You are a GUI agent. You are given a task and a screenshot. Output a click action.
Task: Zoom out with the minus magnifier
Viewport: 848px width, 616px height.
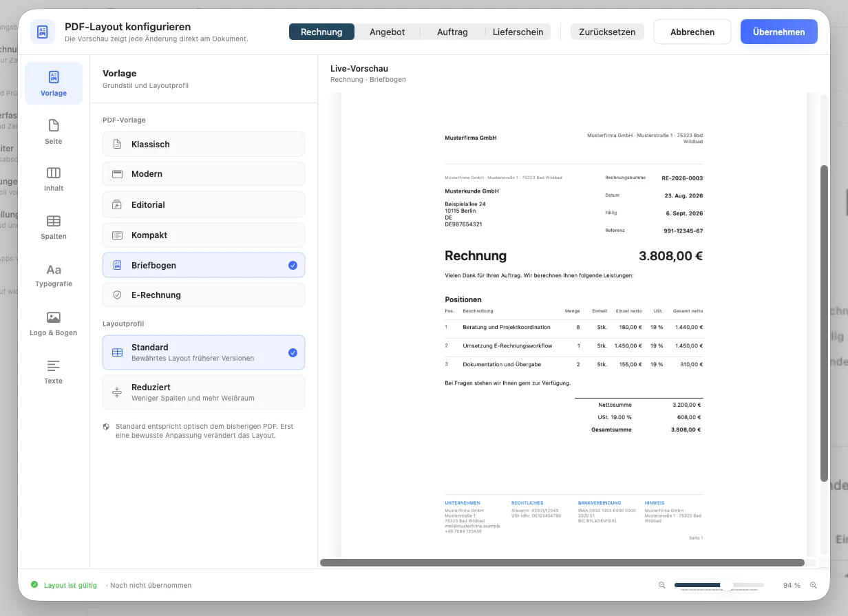pos(662,585)
